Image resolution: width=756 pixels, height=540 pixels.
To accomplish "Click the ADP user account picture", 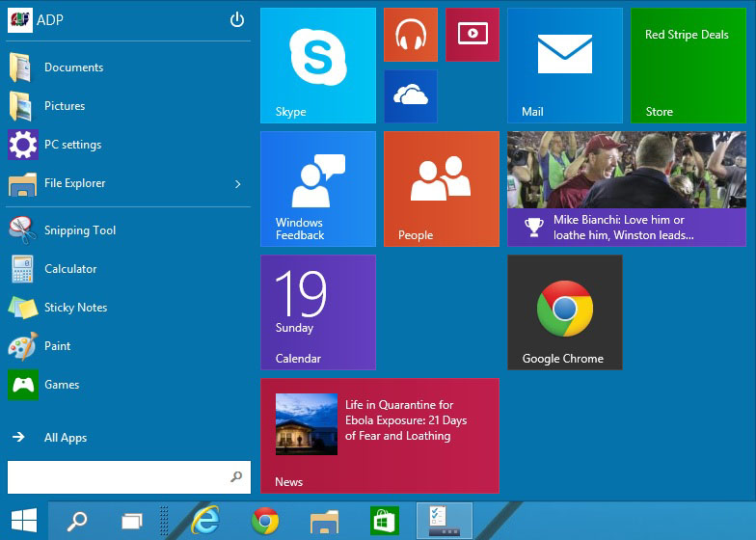I will click(x=19, y=19).
